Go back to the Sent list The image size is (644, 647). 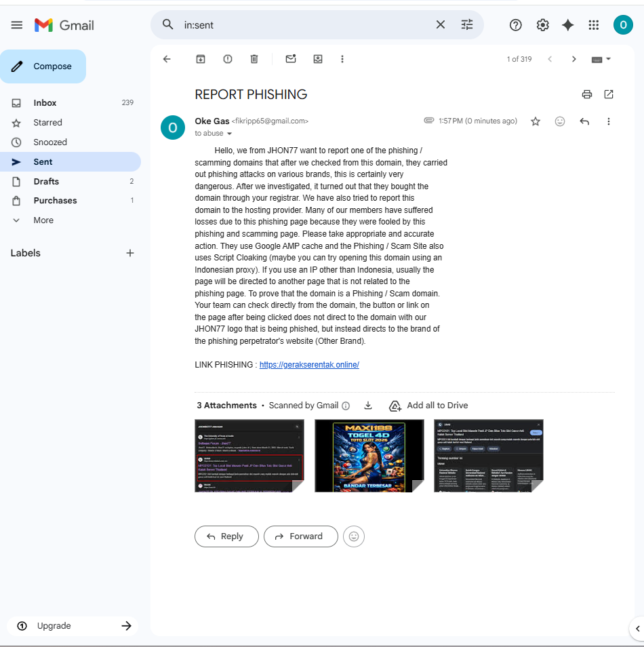click(x=167, y=59)
